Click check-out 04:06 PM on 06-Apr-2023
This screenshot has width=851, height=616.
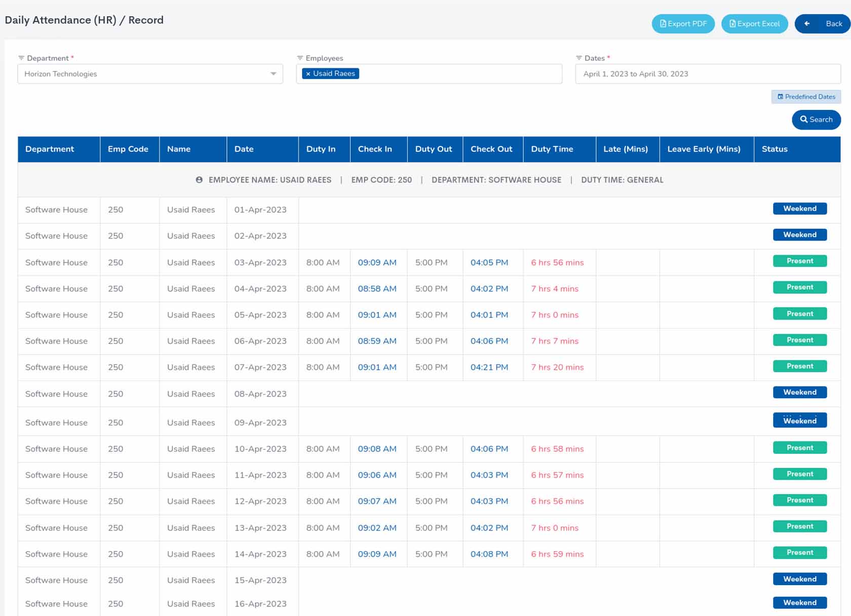pyautogui.click(x=489, y=341)
